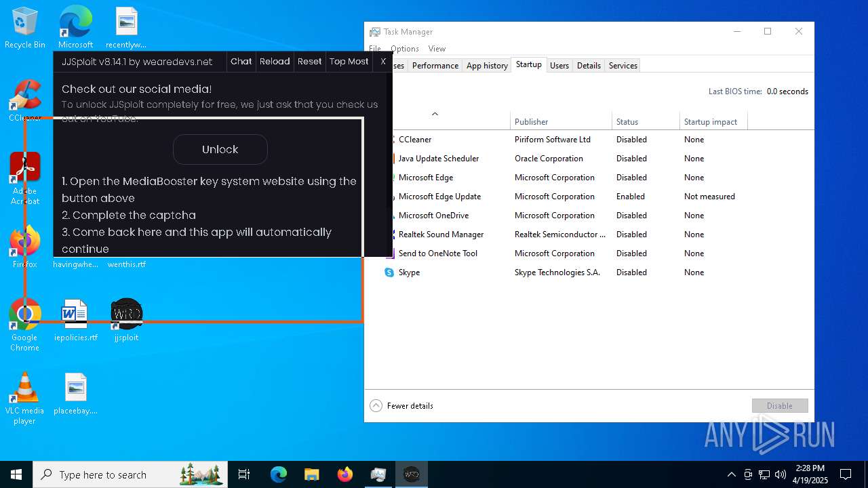This screenshot has height=488, width=868.
Task: Select the wenthis.rtf desktop file label
Action: (x=127, y=264)
